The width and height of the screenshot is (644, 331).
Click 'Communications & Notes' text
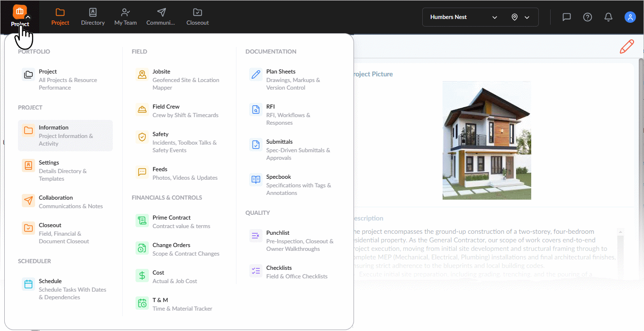[x=71, y=206]
